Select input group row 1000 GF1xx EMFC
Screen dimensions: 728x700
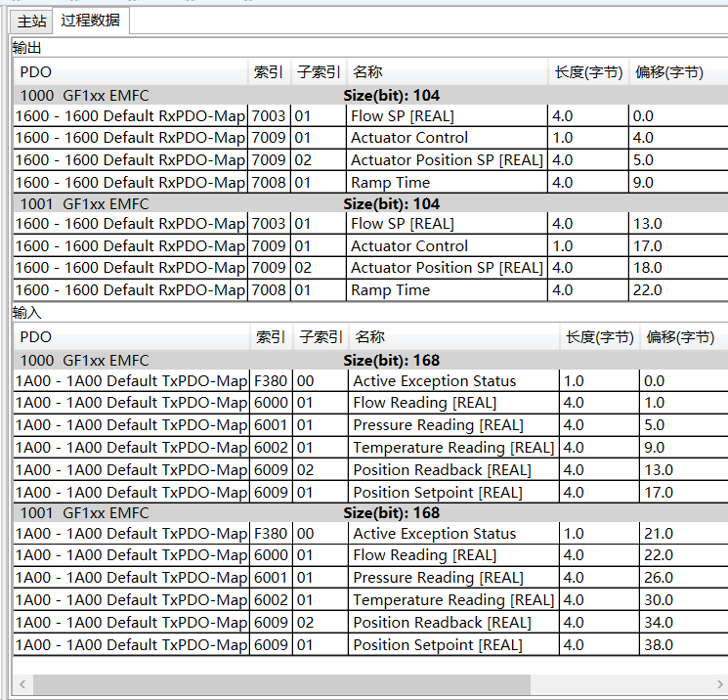pos(370,361)
